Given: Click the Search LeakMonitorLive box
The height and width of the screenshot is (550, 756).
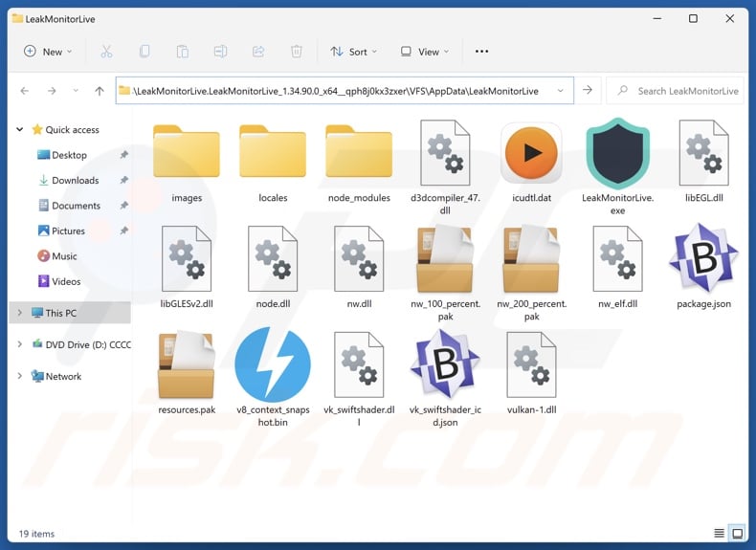Looking at the screenshot, I should (675, 91).
